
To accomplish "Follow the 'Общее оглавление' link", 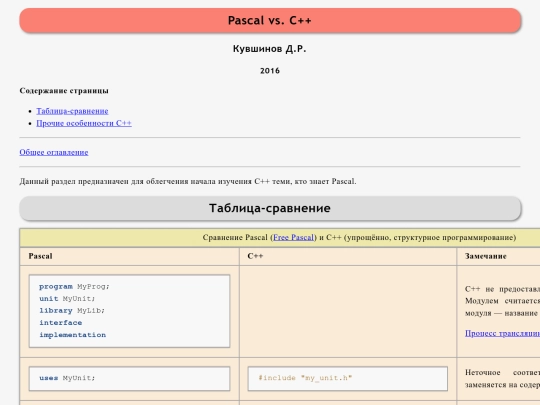I will tap(54, 152).
